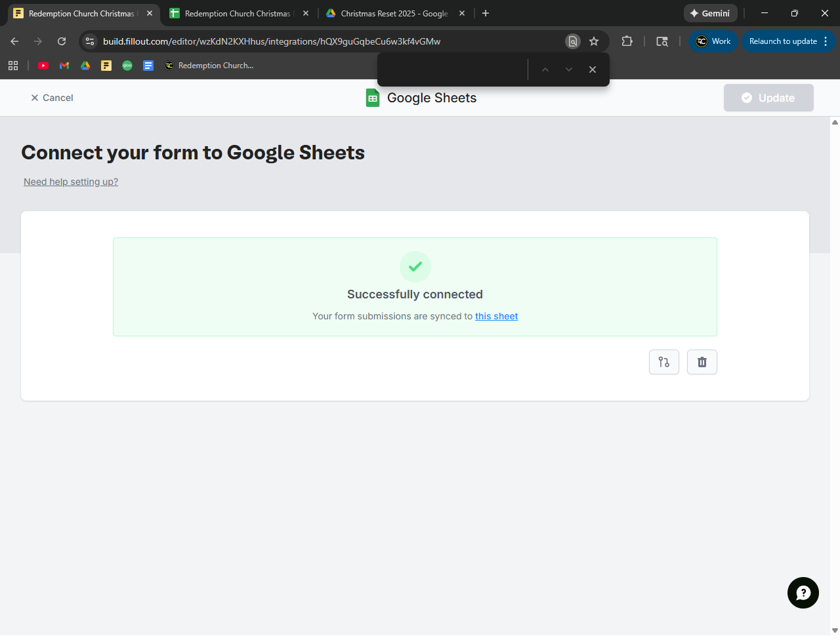The width and height of the screenshot is (840, 640).
Task: Reload the current page
Action: (x=62, y=41)
